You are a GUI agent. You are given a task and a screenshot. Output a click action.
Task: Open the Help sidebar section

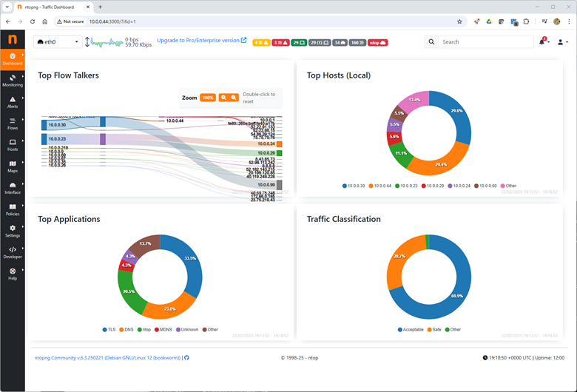pos(13,274)
